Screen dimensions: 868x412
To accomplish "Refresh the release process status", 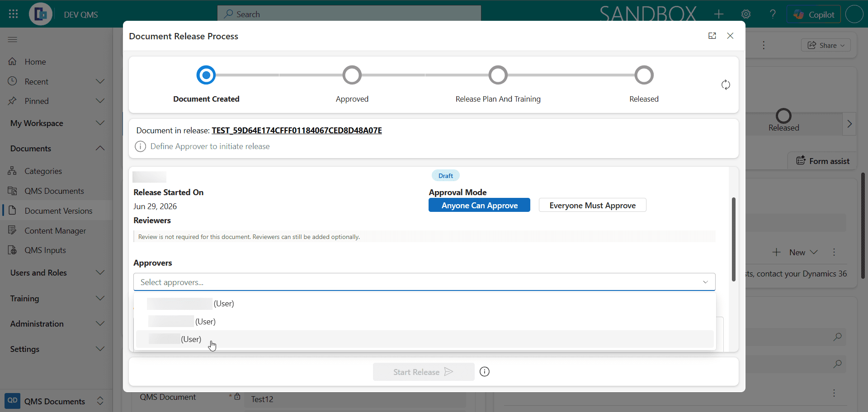I will point(726,85).
